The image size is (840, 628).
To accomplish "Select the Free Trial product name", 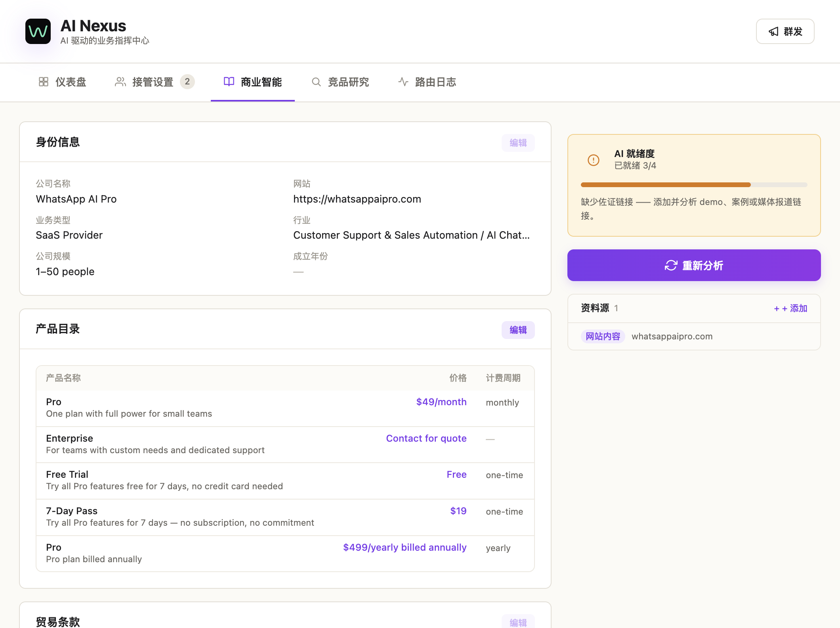I will (67, 475).
